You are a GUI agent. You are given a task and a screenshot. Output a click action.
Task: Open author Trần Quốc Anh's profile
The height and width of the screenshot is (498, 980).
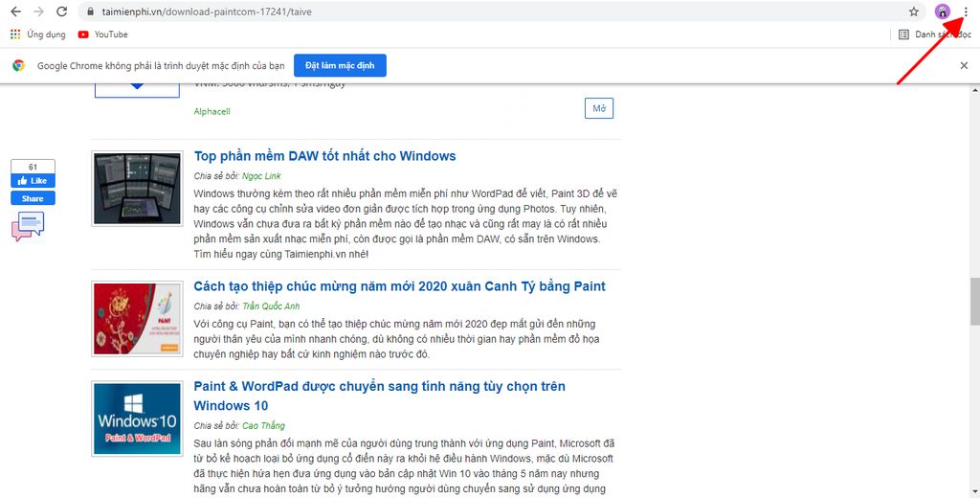point(271,306)
